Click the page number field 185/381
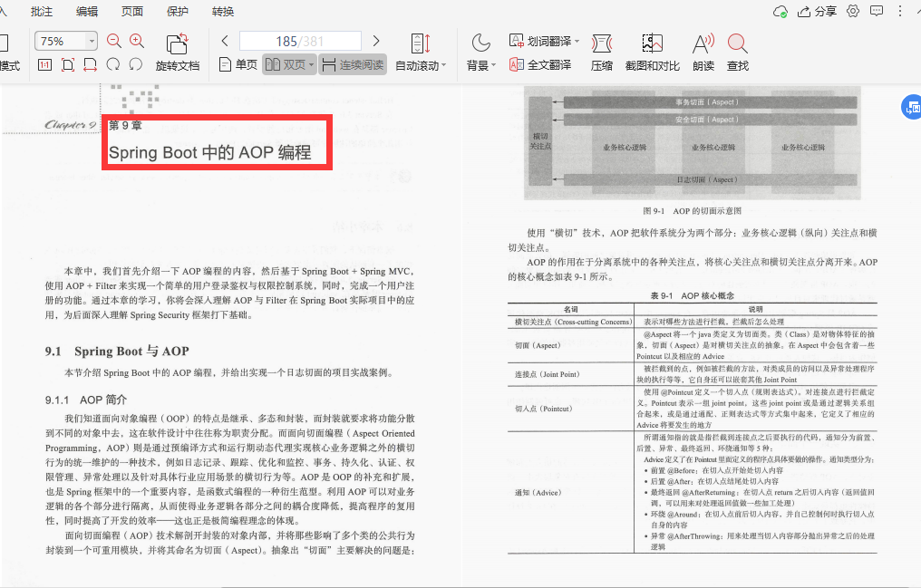 click(x=300, y=41)
